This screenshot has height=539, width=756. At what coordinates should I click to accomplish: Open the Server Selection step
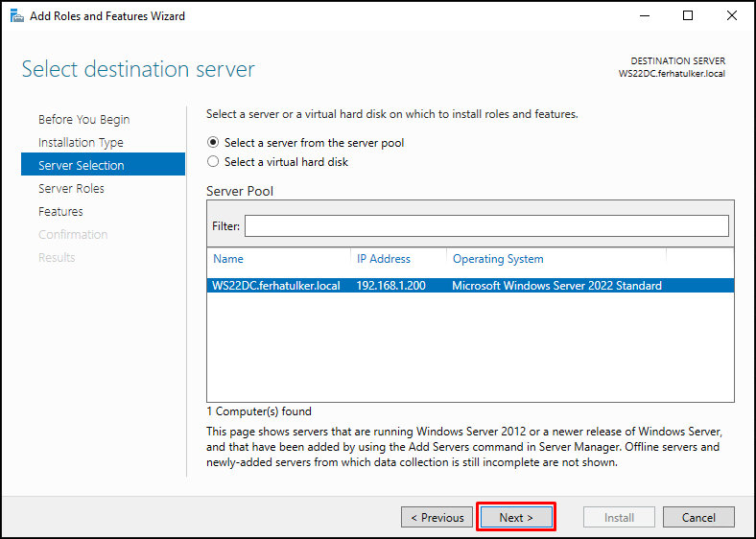point(81,166)
